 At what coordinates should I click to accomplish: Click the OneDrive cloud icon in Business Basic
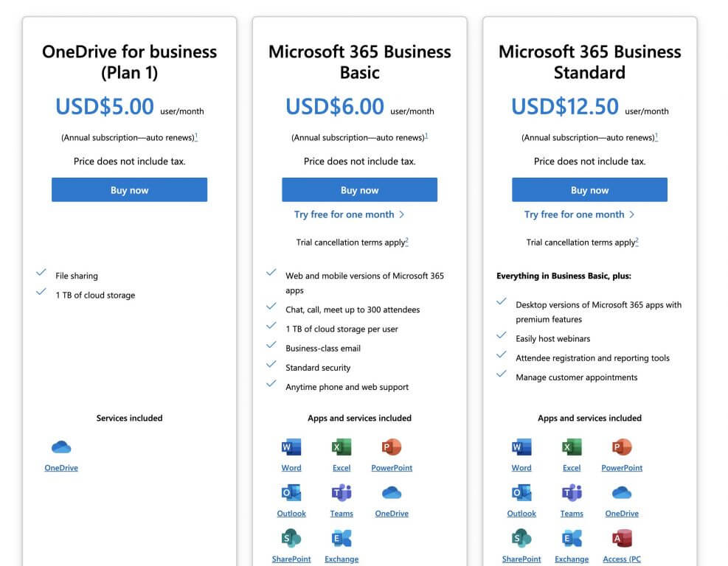pyautogui.click(x=392, y=493)
